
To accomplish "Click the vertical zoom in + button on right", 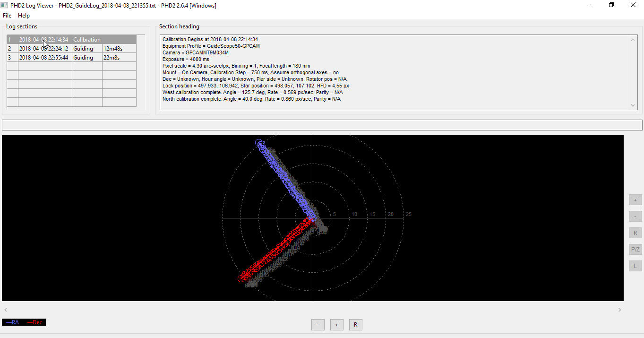I will pos(635,200).
